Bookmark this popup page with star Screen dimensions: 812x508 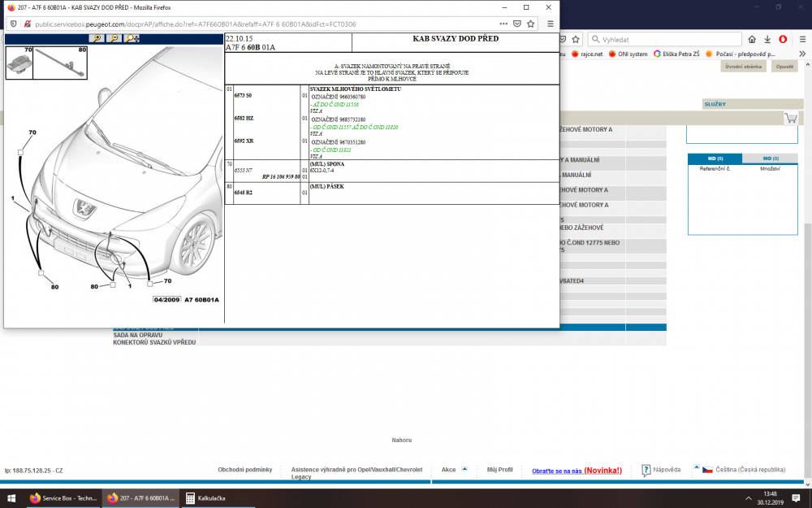530,24
